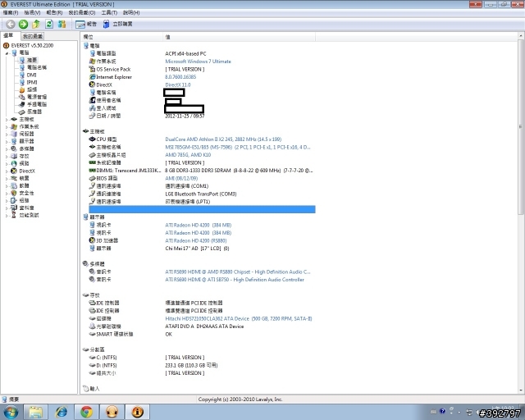Click the Windows-flag 作業系統 tree icon
The image size is (525, 420).
click(x=14, y=126)
